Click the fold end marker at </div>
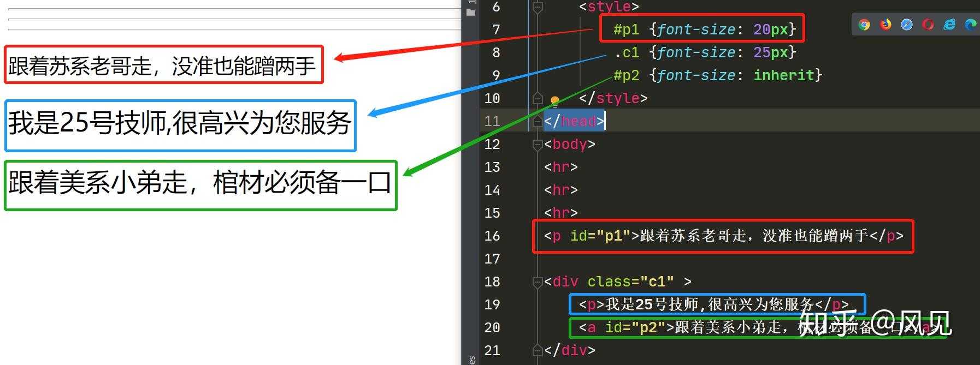 pos(538,350)
